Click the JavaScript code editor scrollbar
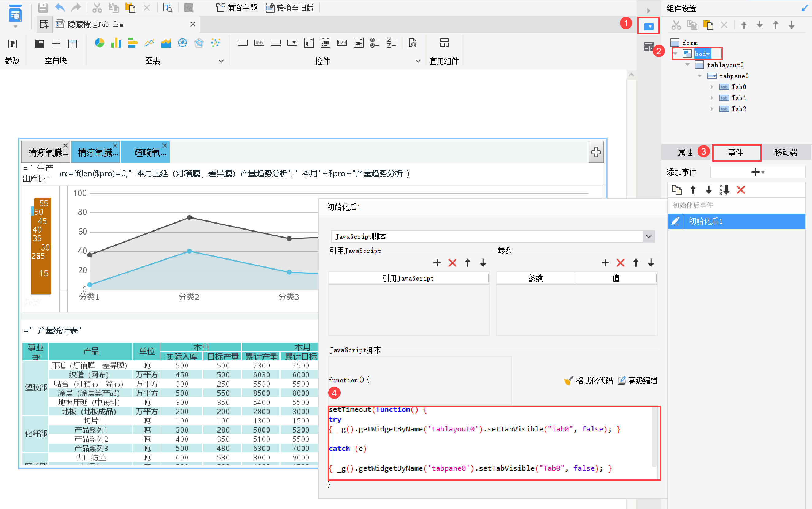812x509 pixels. (x=654, y=438)
